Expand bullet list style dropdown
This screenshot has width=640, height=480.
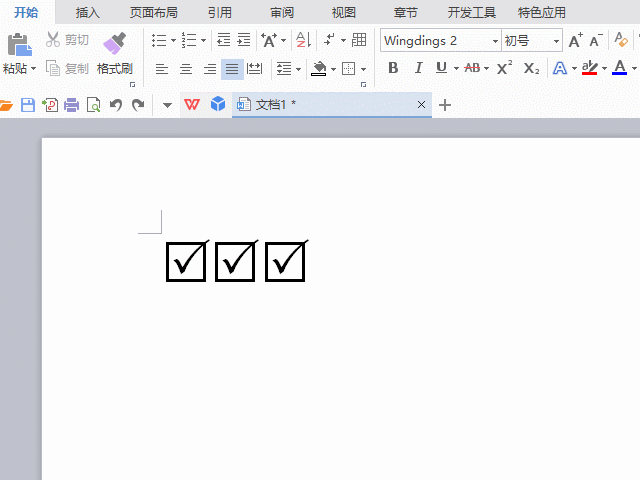coord(173,40)
